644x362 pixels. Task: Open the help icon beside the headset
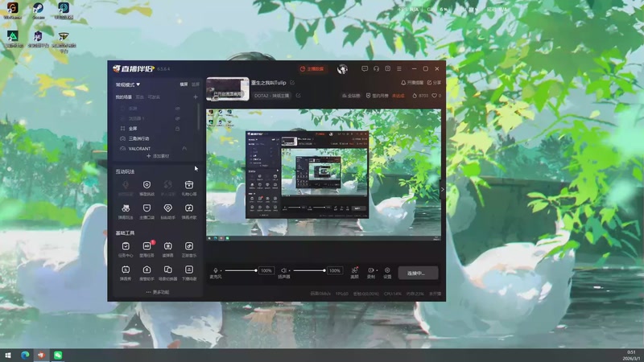[x=388, y=68]
